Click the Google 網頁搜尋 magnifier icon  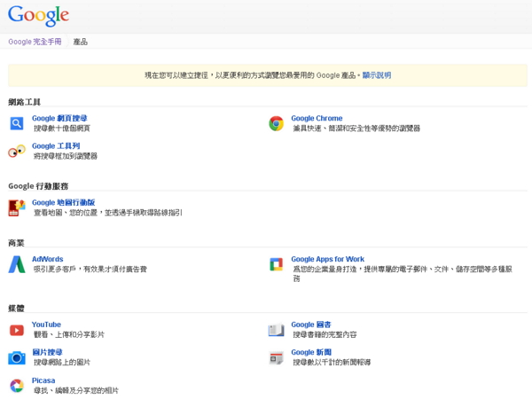click(17, 123)
